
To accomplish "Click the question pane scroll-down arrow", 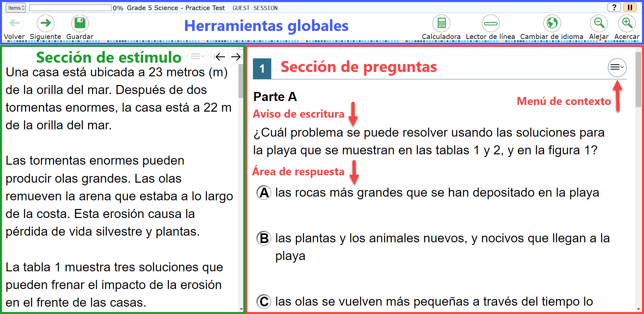I will point(638,309).
